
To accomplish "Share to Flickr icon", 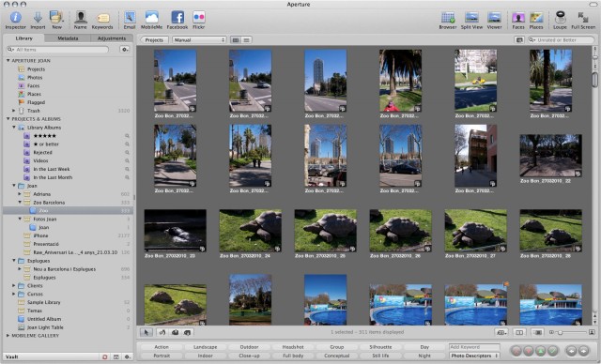I will pyautogui.click(x=198, y=18).
